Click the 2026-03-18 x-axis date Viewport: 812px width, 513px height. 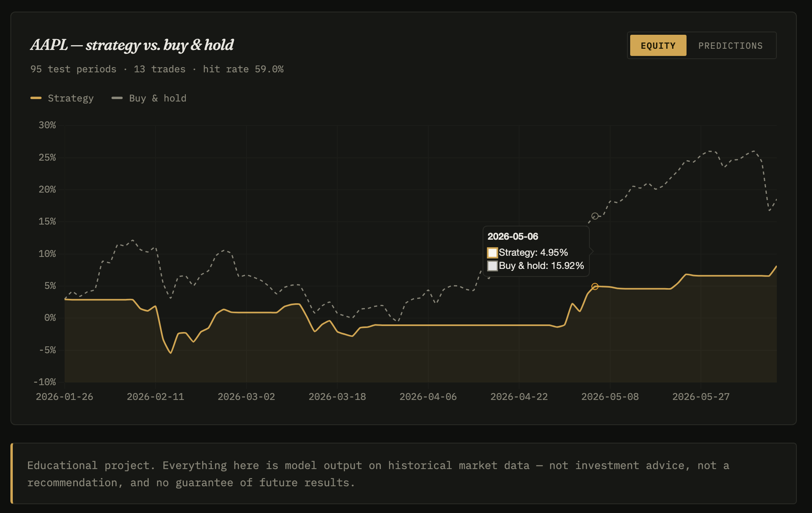coord(337,397)
